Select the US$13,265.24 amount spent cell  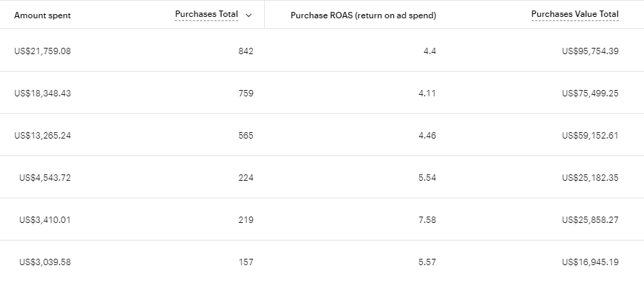point(42,135)
